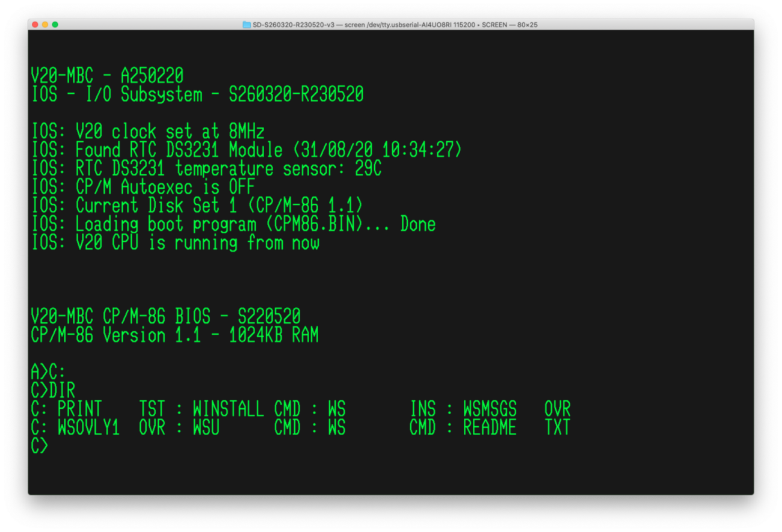The width and height of the screenshot is (782, 532).
Task: Click 'V20 CPU is running from now' line
Action: tap(175, 243)
